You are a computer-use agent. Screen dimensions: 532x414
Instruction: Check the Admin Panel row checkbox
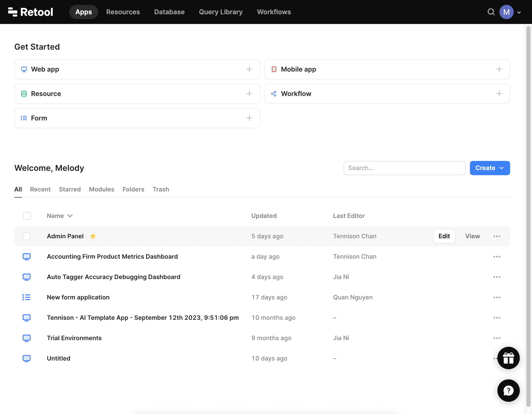(x=26, y=236)
